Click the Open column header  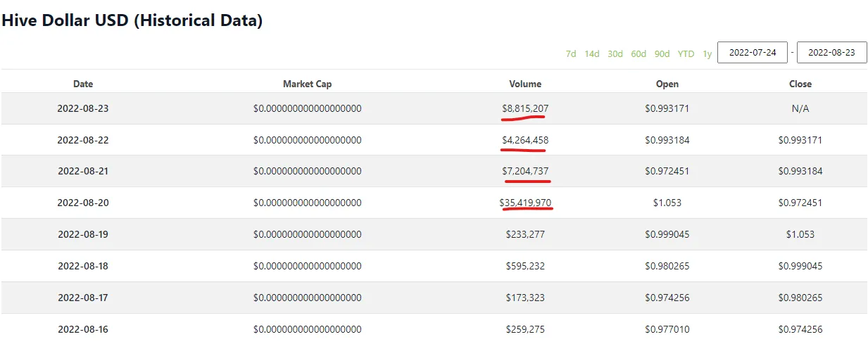click(x=667, y=84)
